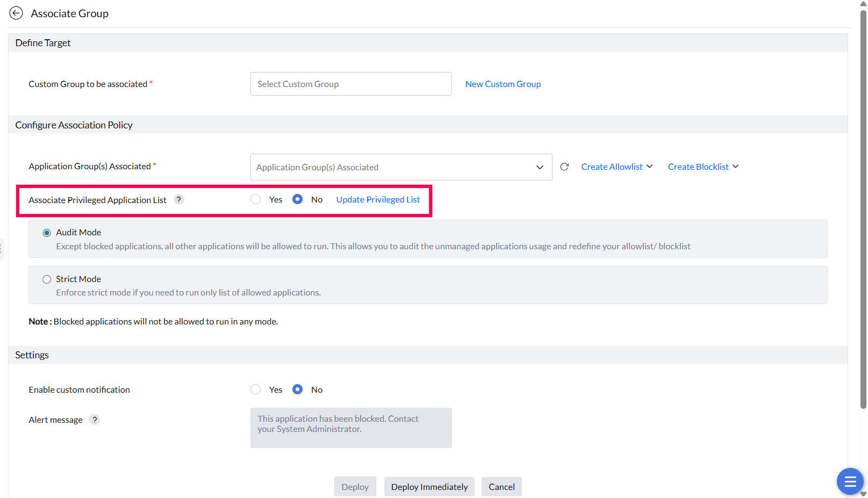Select Yes for Associate Privileged Application List

point(256,200)
